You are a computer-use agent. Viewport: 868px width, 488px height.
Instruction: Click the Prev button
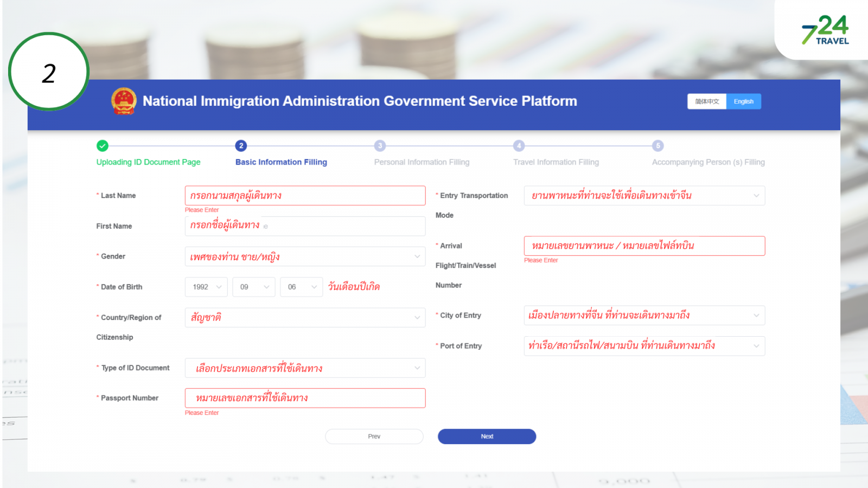[374, 436]
